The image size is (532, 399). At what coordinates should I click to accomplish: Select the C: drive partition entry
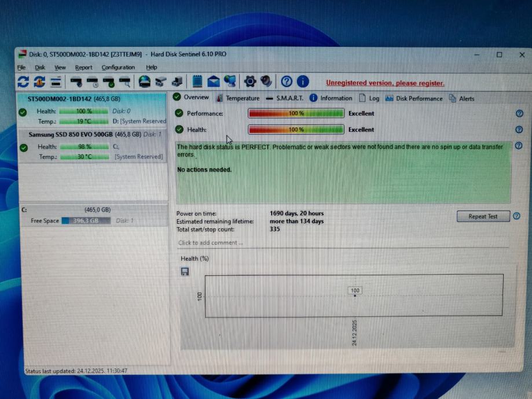(x=94, y=215)
